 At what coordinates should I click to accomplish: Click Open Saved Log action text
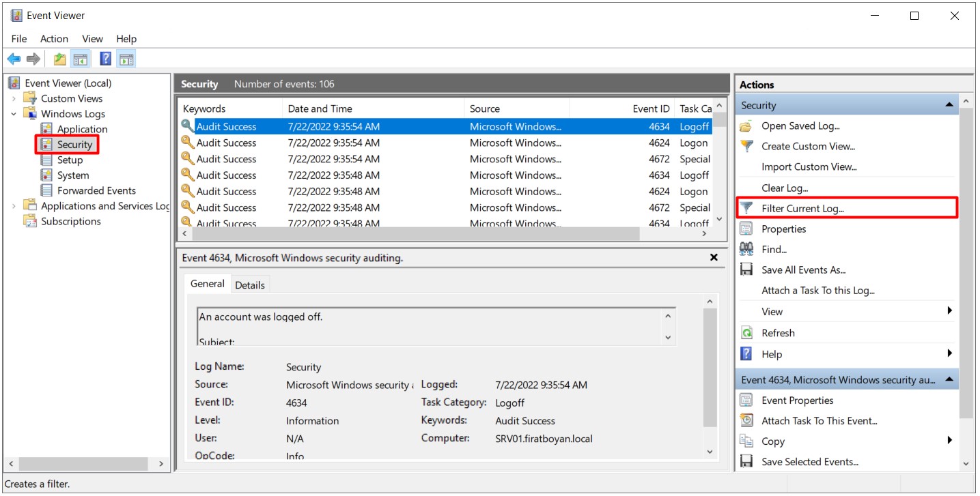[801, 126]
